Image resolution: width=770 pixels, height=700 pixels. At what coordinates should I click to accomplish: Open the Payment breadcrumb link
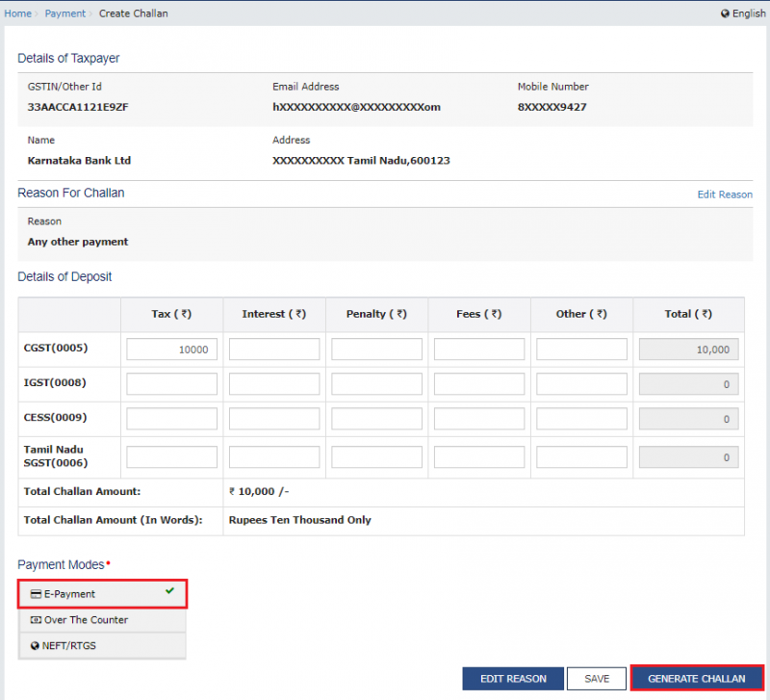(x=65, y=13)
